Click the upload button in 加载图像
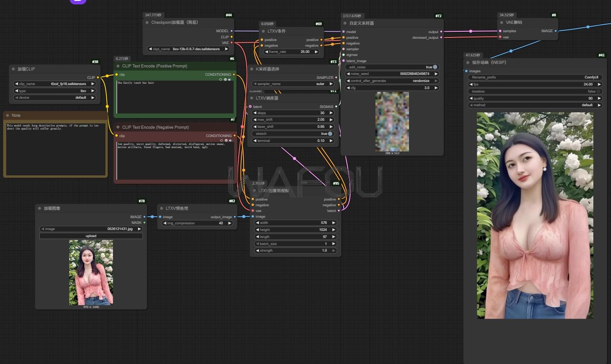Viewport: 611px width, 364px height. pos(91,236)
